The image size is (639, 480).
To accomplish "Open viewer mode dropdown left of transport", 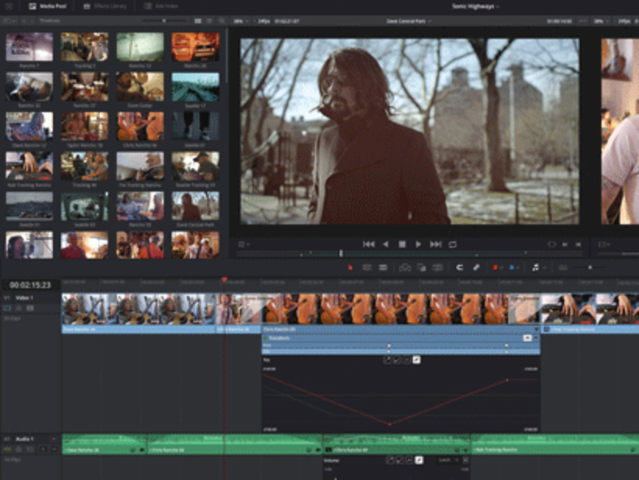I will click(x=244, y=244).
